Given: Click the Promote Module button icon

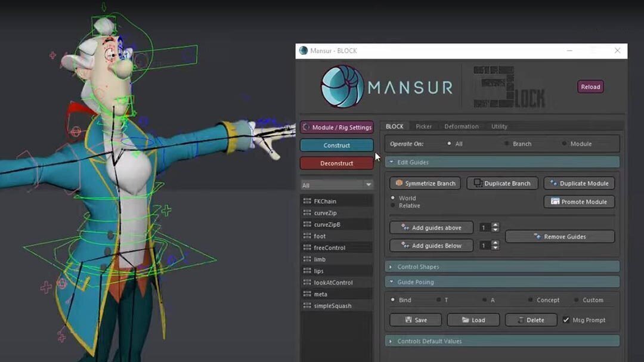Looking at the screenshot, I should [x=555, y=202].
